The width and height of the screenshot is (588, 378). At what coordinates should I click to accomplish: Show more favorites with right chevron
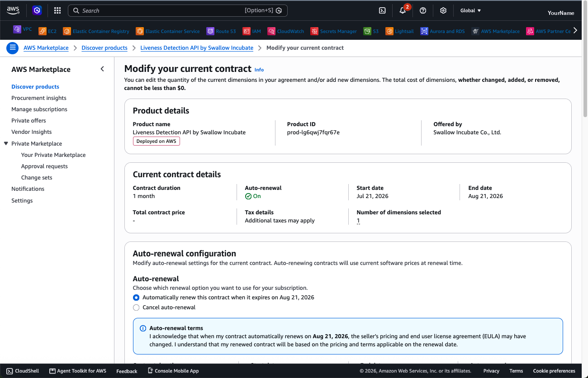pos(575,30)
